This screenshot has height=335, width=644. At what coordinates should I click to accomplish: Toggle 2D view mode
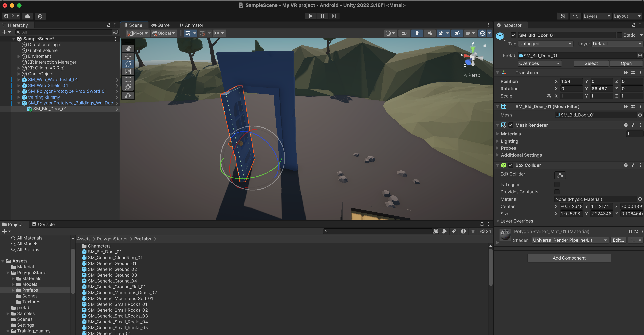[x=404, y=33]
